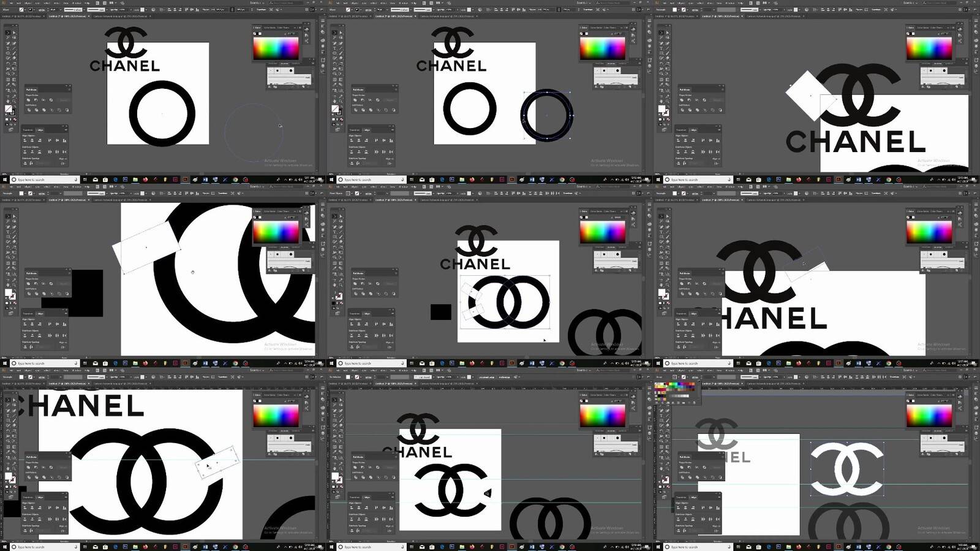This screenshot has width=980, height=551.
Task: Select the Eyedropper tool in bottom-right screenshot
Action: click(661, 450)
